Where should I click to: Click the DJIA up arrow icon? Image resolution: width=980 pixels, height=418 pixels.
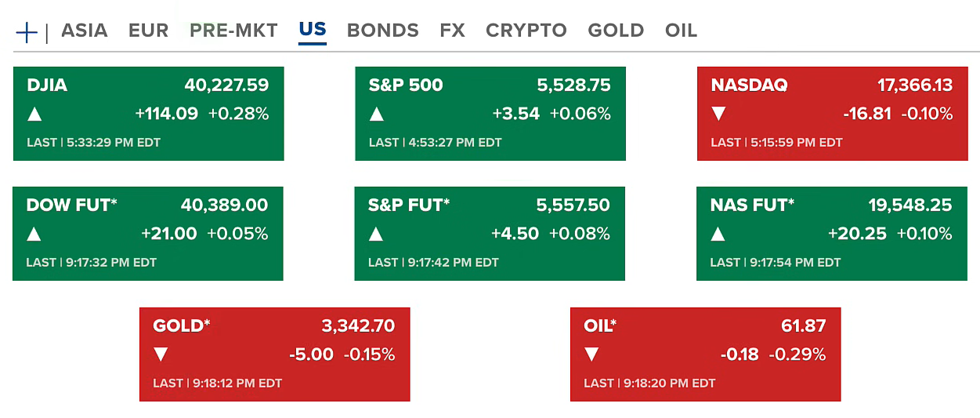pyautogui.click(x=34, y=114)
